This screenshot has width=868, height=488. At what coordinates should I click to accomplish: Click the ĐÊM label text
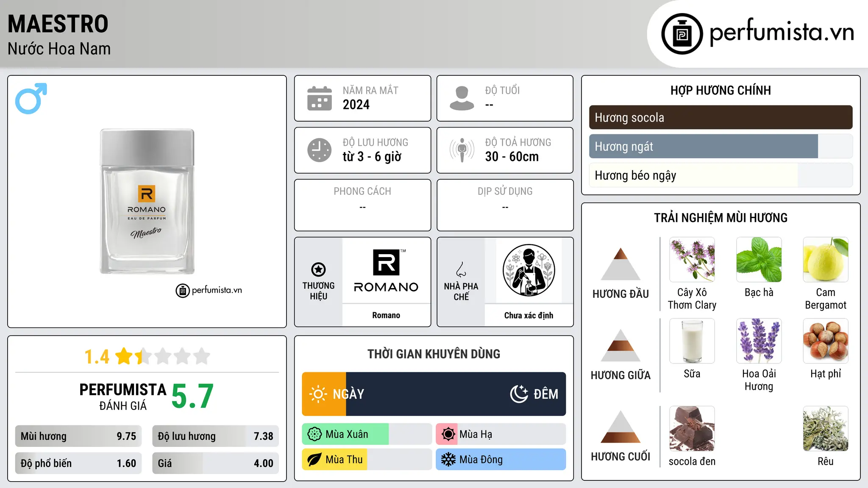[x=546, y=394]
